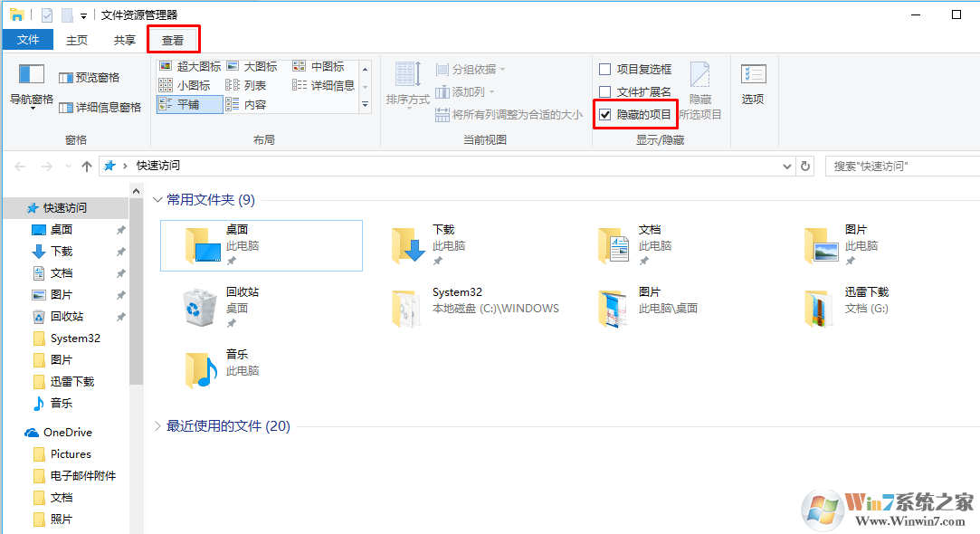Click Quick access (快速访问) in address bar

tap(158, 166)
